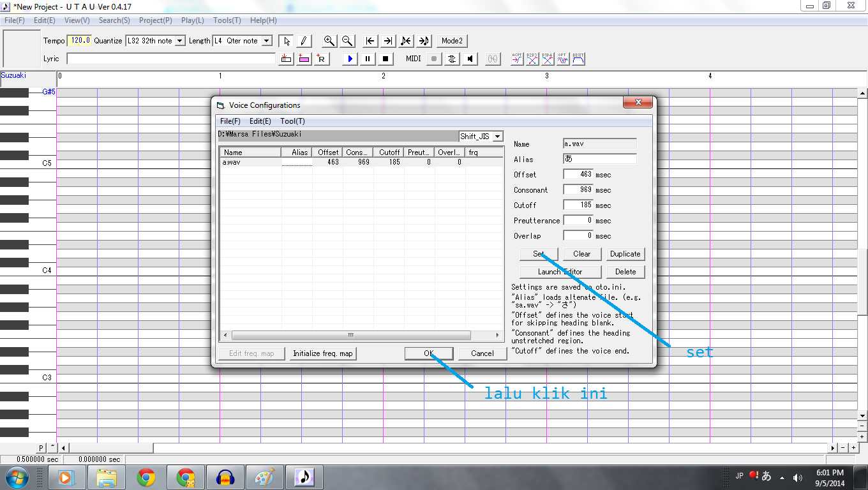Play the project
This screenshot has width=868, height=490.
pos(349,58)
